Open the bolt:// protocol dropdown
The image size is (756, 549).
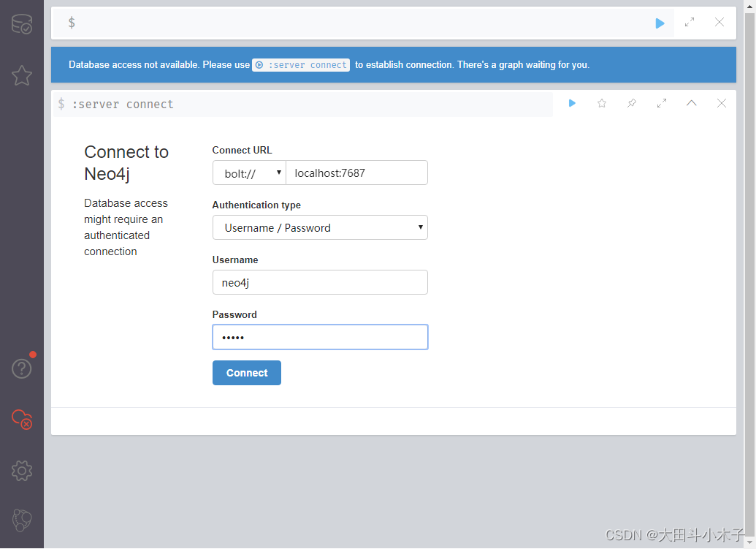(x=249, y=173)
